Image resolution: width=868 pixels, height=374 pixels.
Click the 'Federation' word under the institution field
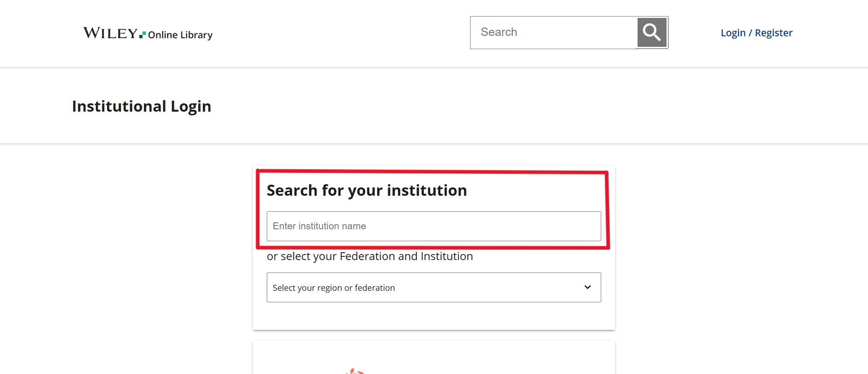[x=367, y=256]
